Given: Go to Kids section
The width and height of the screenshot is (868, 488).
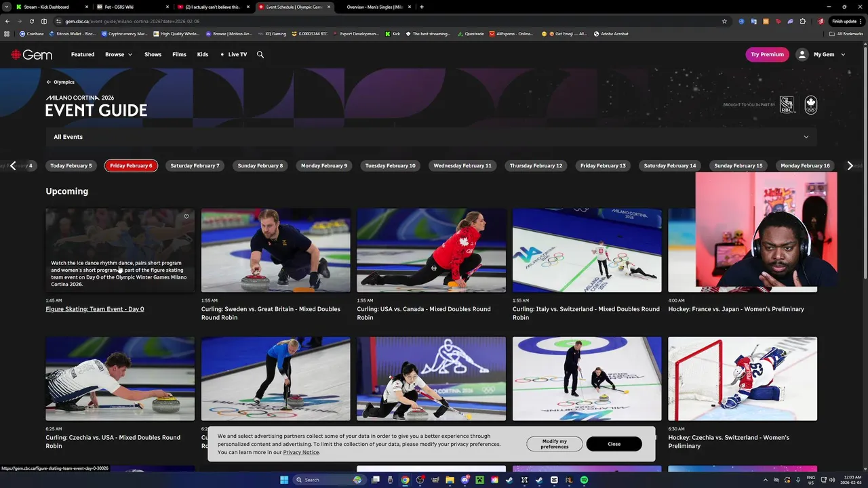Looking at the screenshot, I should click(x=203, y=54).
